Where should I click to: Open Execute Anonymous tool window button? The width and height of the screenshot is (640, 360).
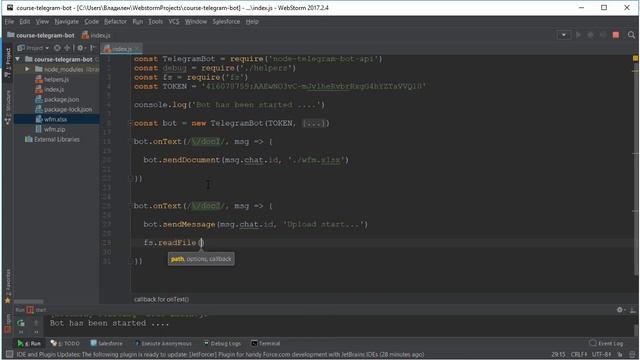(163, 344)
